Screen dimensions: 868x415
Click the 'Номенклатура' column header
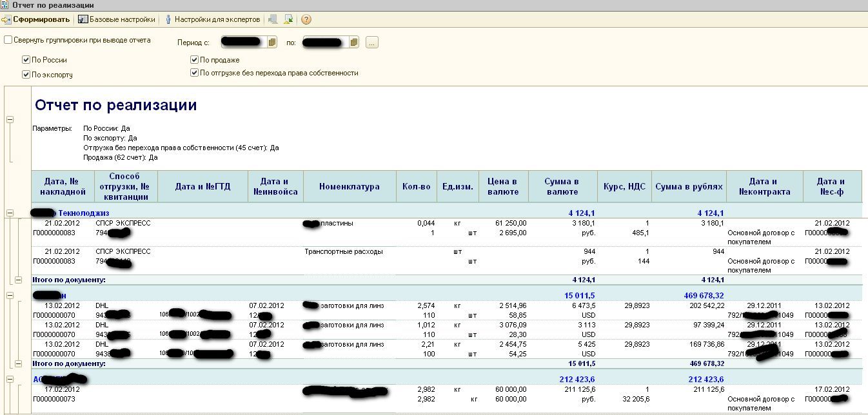point(349,187)
